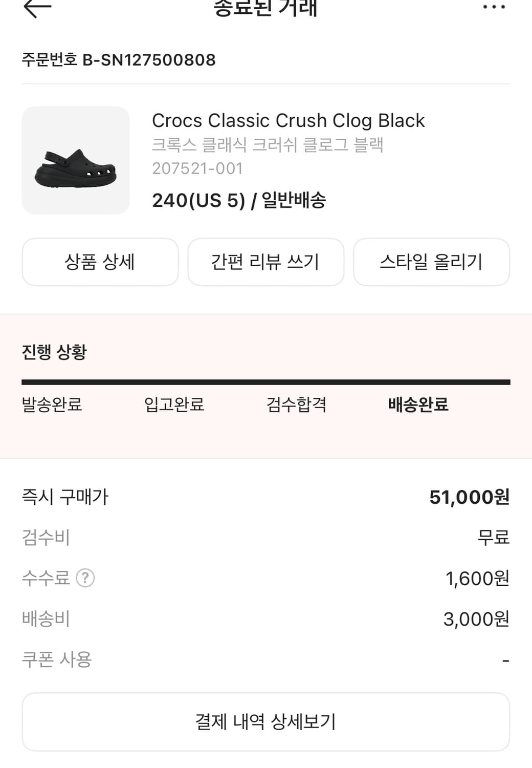This screenshot has width=532, height=768.
Task: Tap the 수수료 fee label
Action: pos(46,578)
